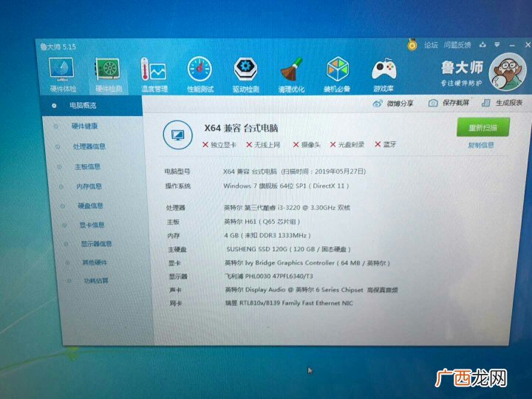The width and height of the screenshot is (532, 399).
Task: Open 温度管理 temperature management icon
Action: tap(154, 70)
